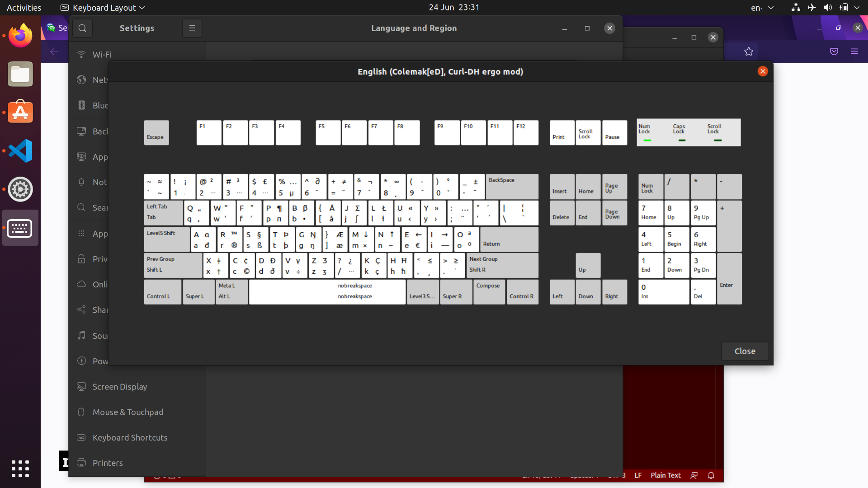Click the Settings search magnifier icon
The height and width of the screenshot is (488, 868).
(82, 28)
